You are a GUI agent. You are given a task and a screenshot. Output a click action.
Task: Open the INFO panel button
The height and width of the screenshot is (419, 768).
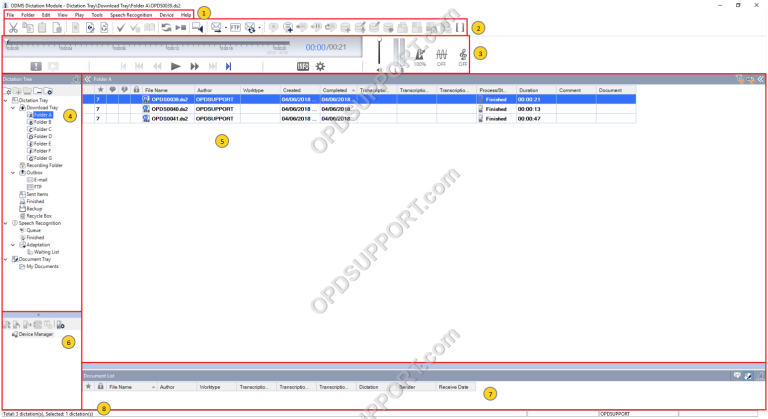(303, 66)
